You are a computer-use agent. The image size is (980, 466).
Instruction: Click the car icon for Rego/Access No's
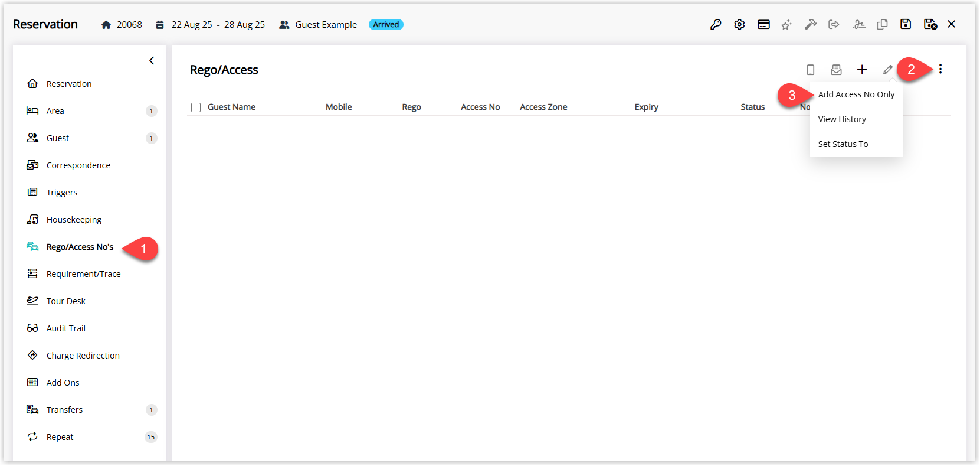coord(32,246)
